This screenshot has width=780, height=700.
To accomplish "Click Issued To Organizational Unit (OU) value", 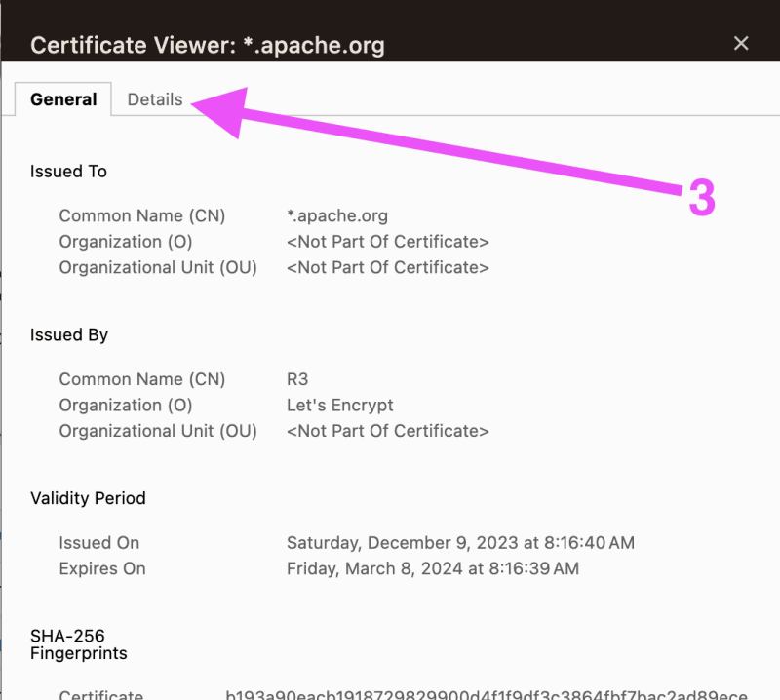I will coord(388,268).
